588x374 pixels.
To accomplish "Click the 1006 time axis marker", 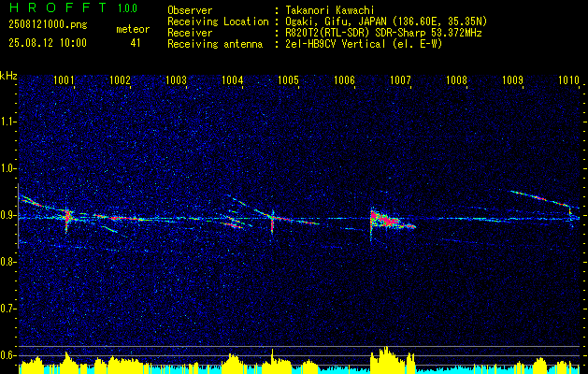I will coord(344,80).
